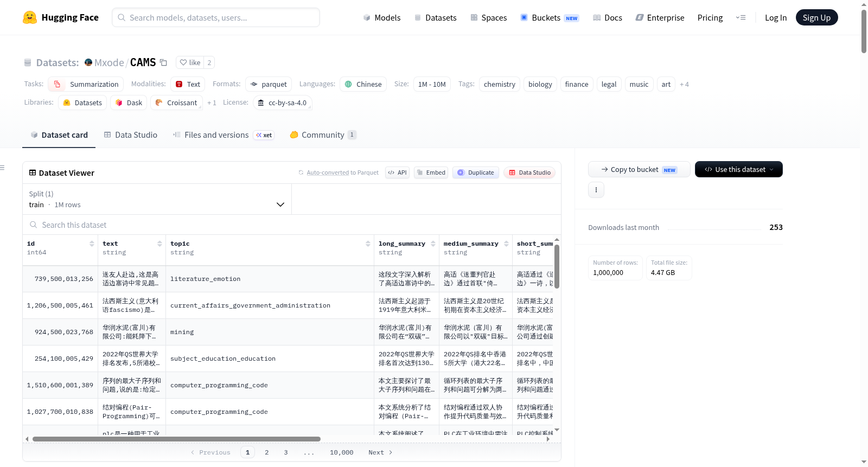
Task: Open the three-dot more options button
Action: (x=596, y=190)
